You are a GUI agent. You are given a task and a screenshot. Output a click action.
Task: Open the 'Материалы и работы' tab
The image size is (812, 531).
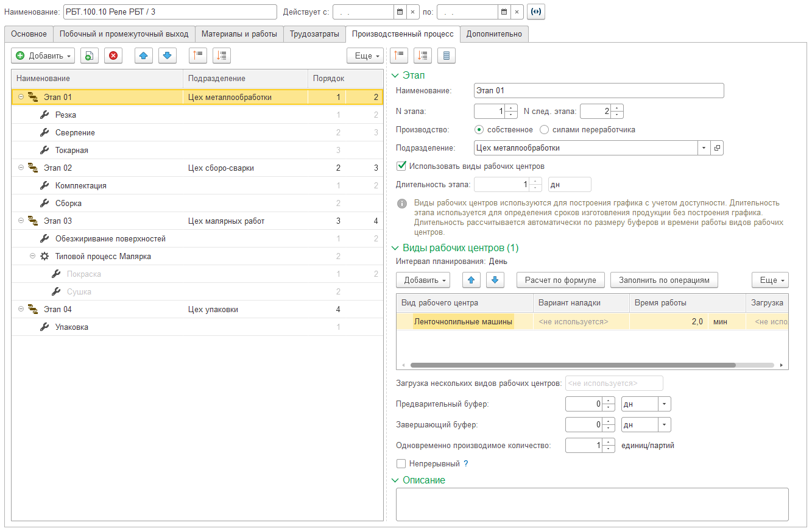coord(239,34)
